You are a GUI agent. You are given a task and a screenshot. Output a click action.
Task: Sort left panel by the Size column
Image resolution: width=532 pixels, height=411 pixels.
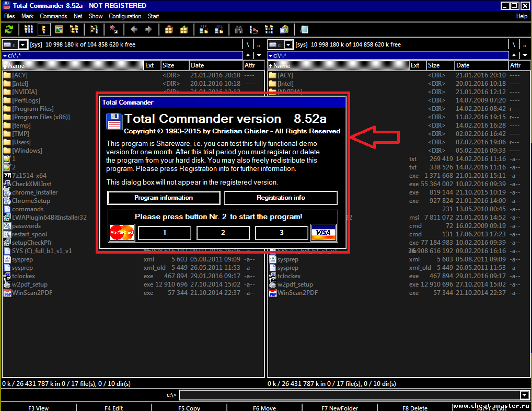(x=174, y=65)
